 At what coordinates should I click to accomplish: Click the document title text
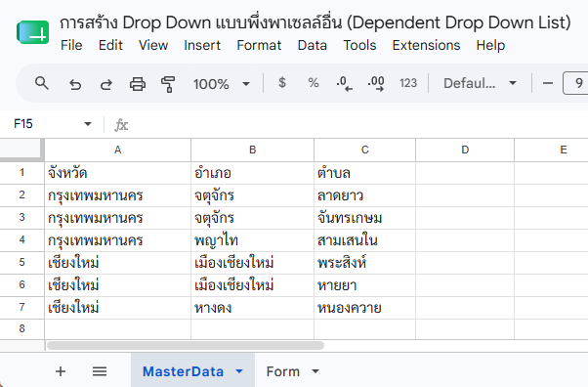click(x=315, y=22)
